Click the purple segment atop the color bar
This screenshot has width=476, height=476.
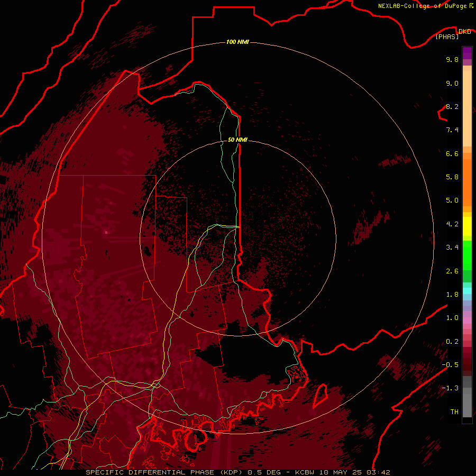point(467,53)
